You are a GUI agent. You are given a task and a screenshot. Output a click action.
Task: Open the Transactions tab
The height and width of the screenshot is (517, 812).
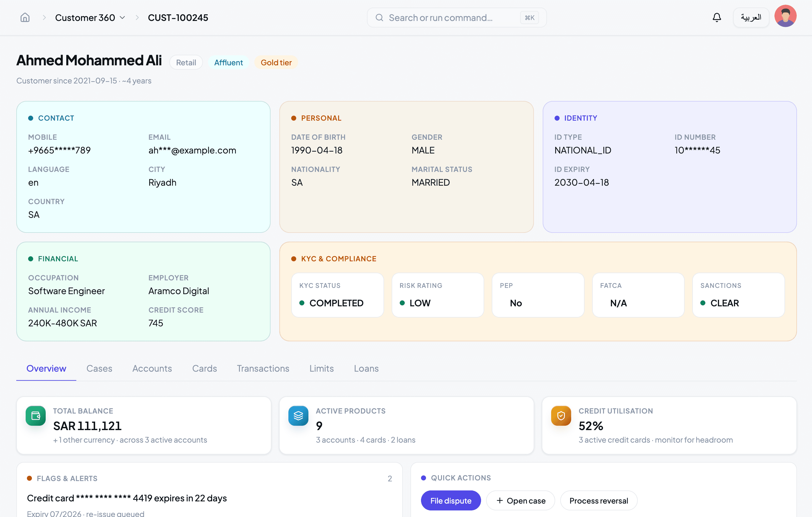click(x=263, y=369)
